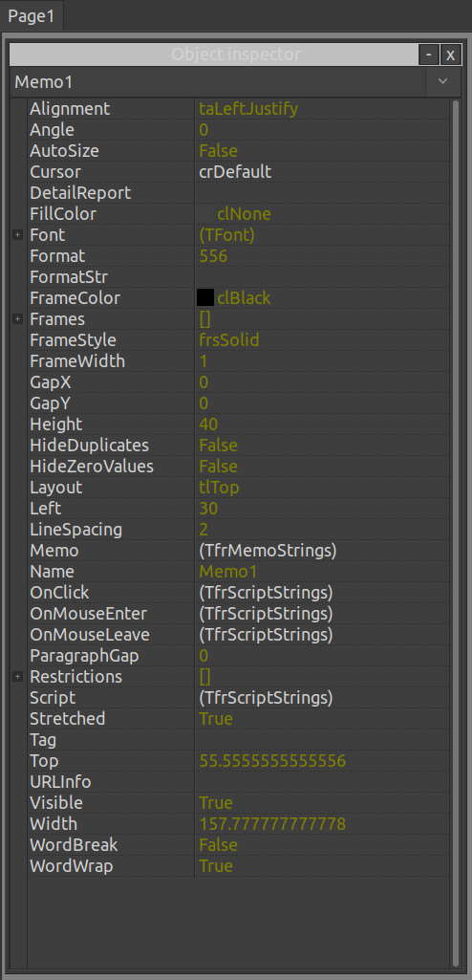Close the Object inspector panel

[450, 55]
